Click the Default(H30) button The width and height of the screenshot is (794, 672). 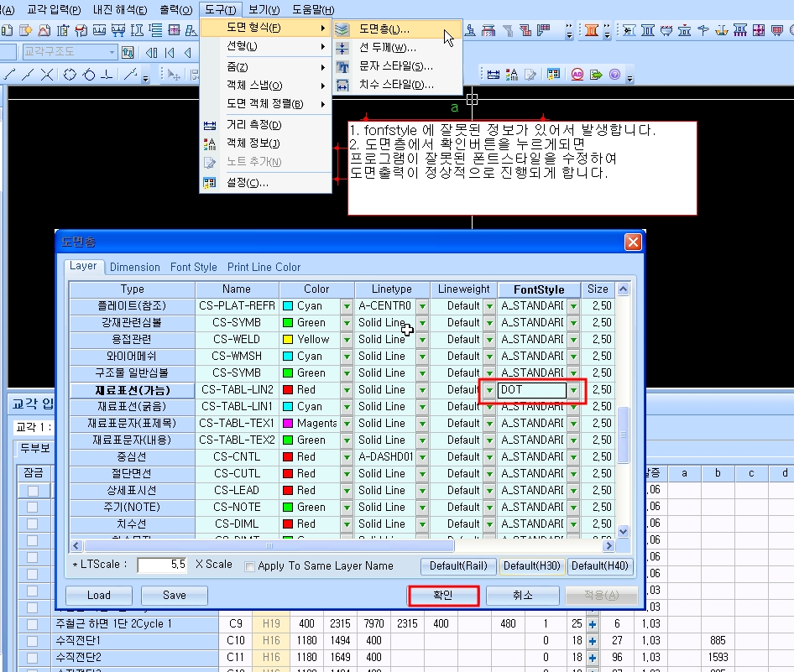coord(531,565)
